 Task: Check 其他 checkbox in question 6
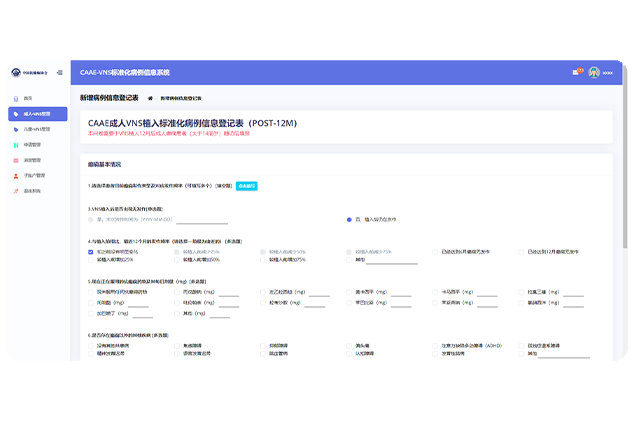click(521, 354)
